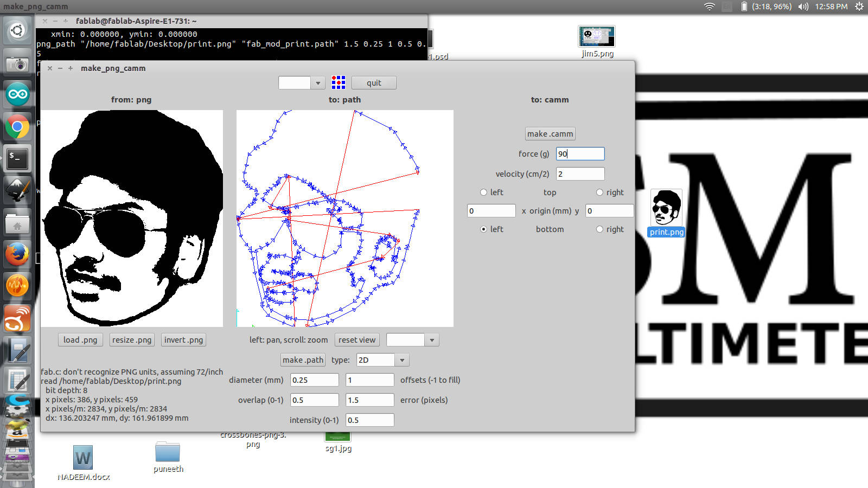
Task: Select the print.png desktop file
Action: click(667, 213)
